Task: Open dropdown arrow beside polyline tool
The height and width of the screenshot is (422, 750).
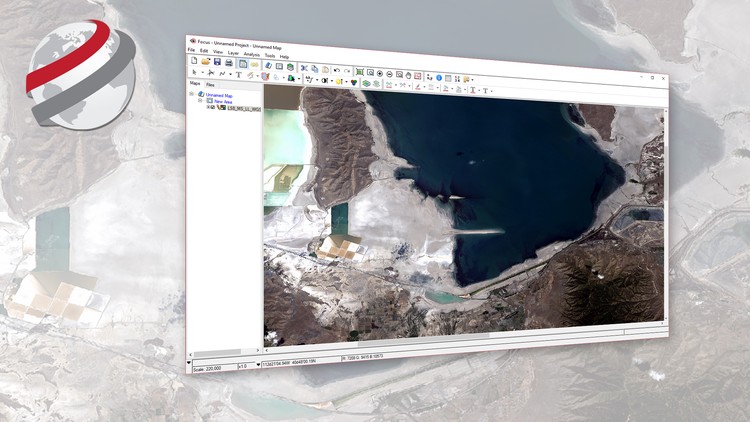Action: (x=230, y=74)
